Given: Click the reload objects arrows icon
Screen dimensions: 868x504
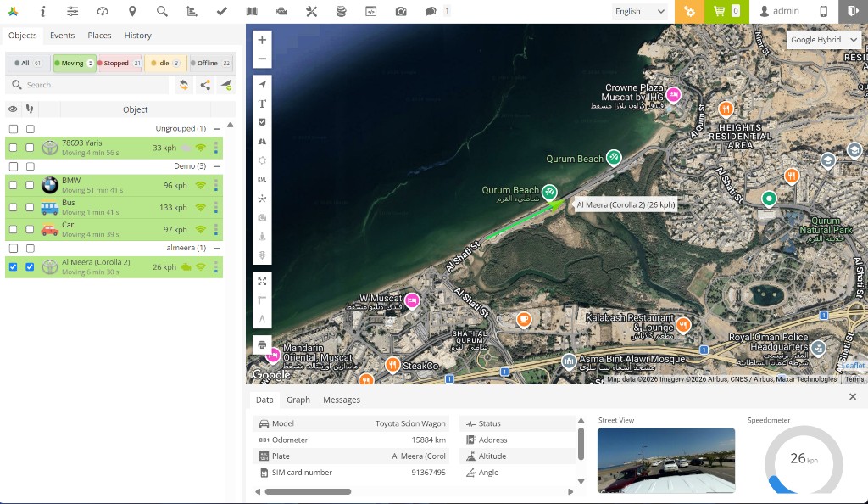Looking at the screenshot, I should 184,85.
